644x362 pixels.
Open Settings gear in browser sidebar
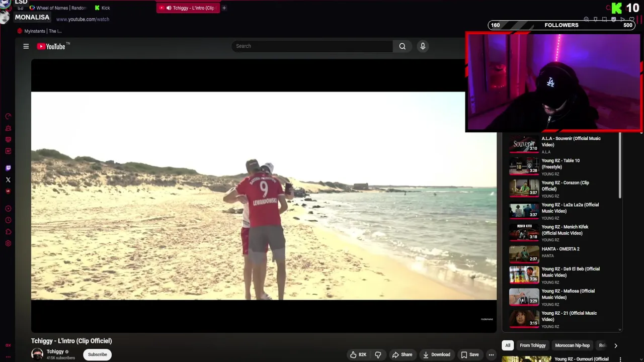tap(8, 243)
